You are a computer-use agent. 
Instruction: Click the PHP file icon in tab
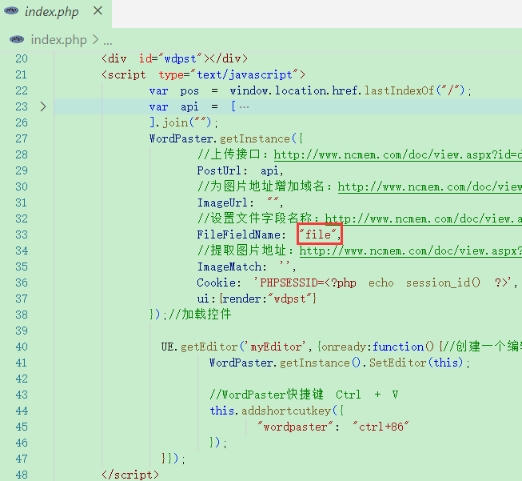(x=11, y=11)
